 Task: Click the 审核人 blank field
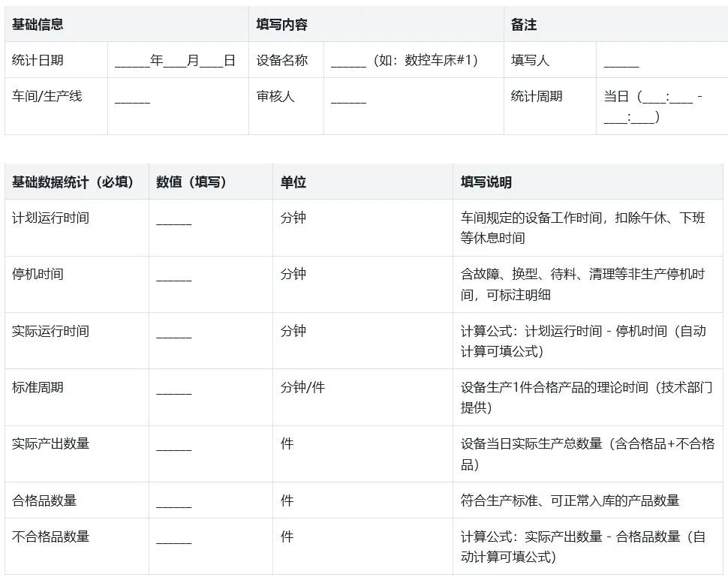(x=348, y=98)
